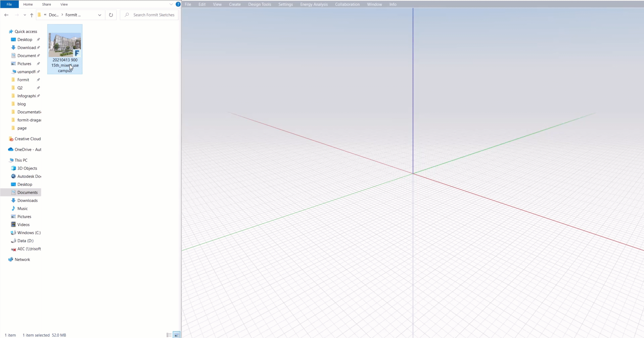Expand the Explorer ribbon chevron
This screenshot has height=338, width=644.
point(171,4)
